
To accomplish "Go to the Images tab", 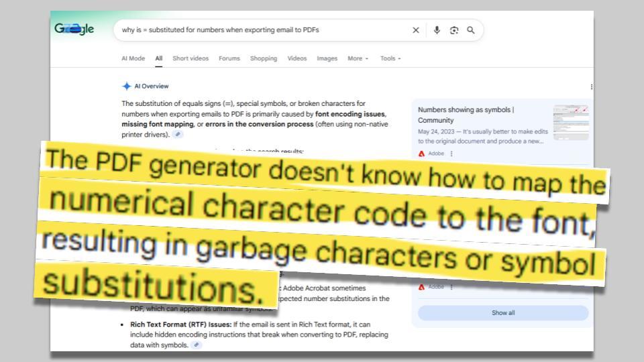I will click(x=327, y=58).
